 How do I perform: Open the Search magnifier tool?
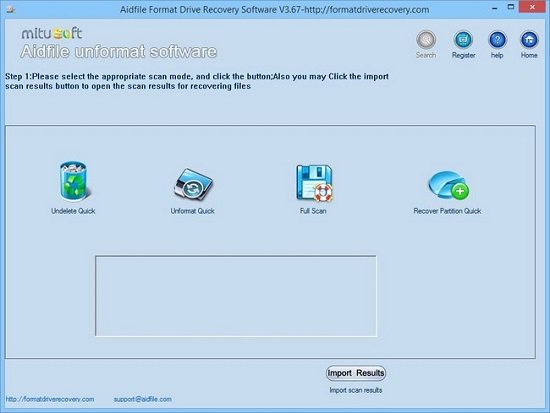tap(426, 40)
